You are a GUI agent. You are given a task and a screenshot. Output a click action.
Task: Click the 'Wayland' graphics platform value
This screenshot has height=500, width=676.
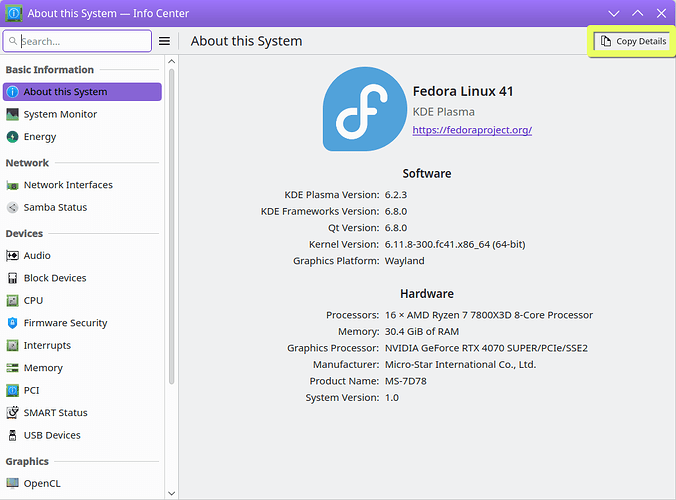404,261
